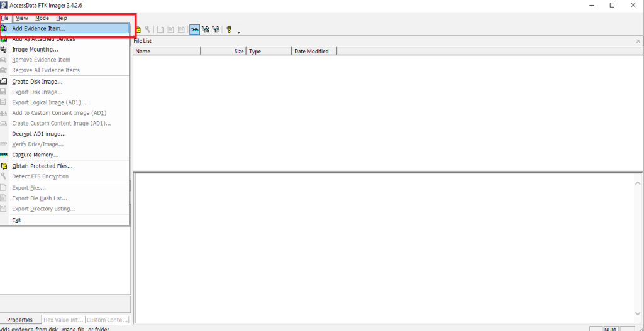The width and height of the screenshot is (644, 331).
Task: Click the yellow question mark help icon
Action: click(229, 30)
